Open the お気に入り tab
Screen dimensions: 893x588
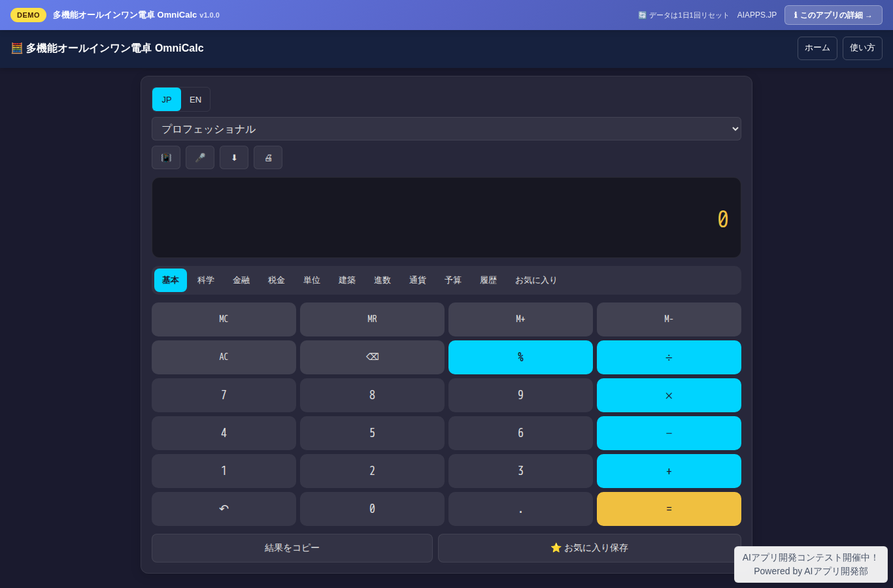[x=536, y=280]
